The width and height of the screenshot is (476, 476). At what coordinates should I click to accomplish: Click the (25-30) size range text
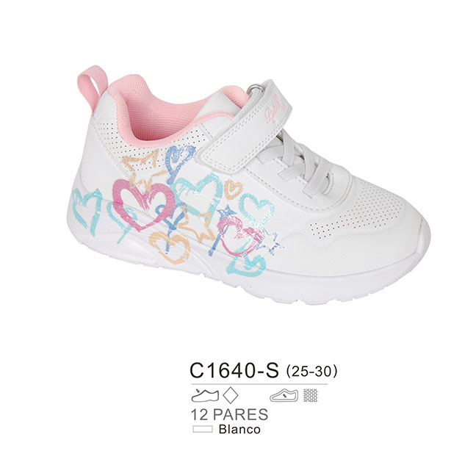[311, 371]
